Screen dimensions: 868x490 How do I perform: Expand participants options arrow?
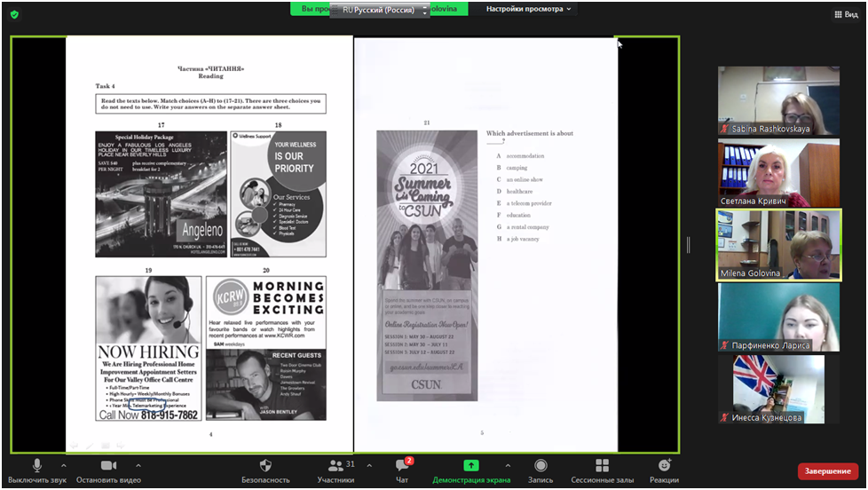tap(369, 466)
